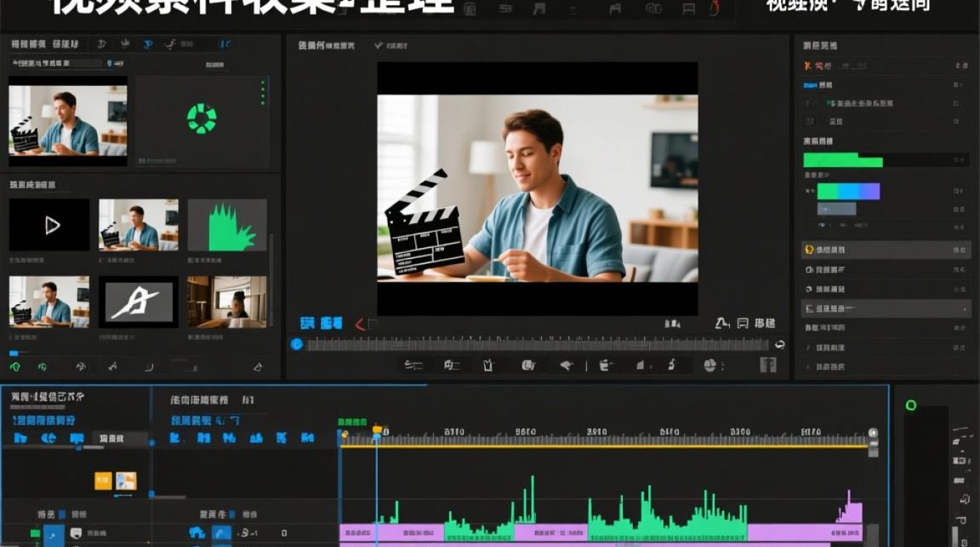Click the loop icon at end of preview scrub bar
This screenshot has height=547, width=980.
(x=779, y=345)
